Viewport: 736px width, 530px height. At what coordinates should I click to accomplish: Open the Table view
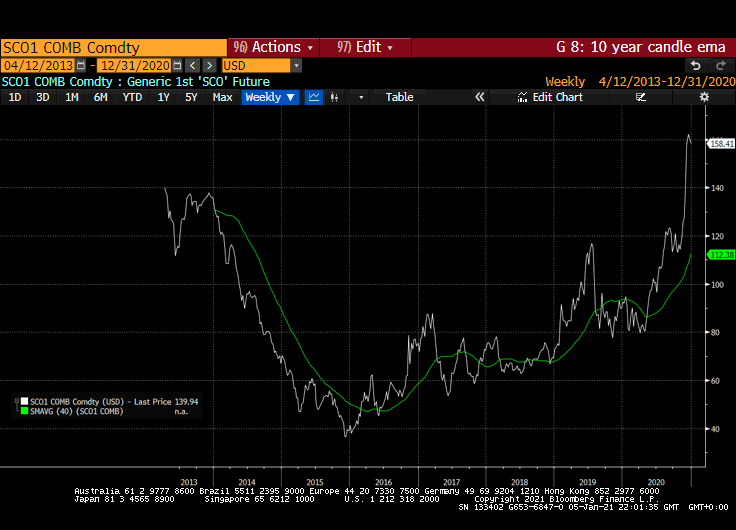point(399,97)
